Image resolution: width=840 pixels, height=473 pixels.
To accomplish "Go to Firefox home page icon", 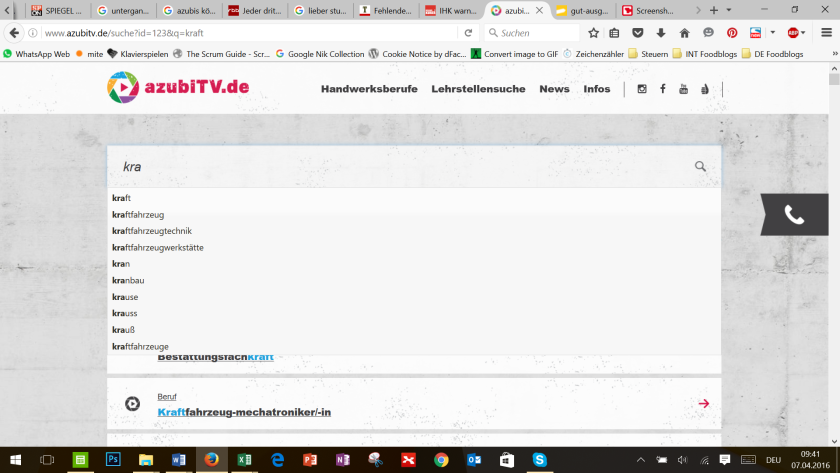I will (685, 33).
